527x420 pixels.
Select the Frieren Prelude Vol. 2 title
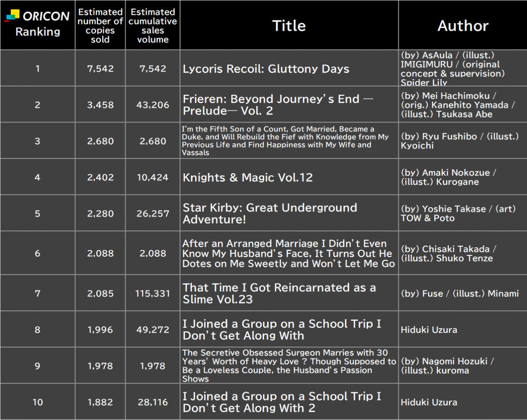tap(278, 105)
